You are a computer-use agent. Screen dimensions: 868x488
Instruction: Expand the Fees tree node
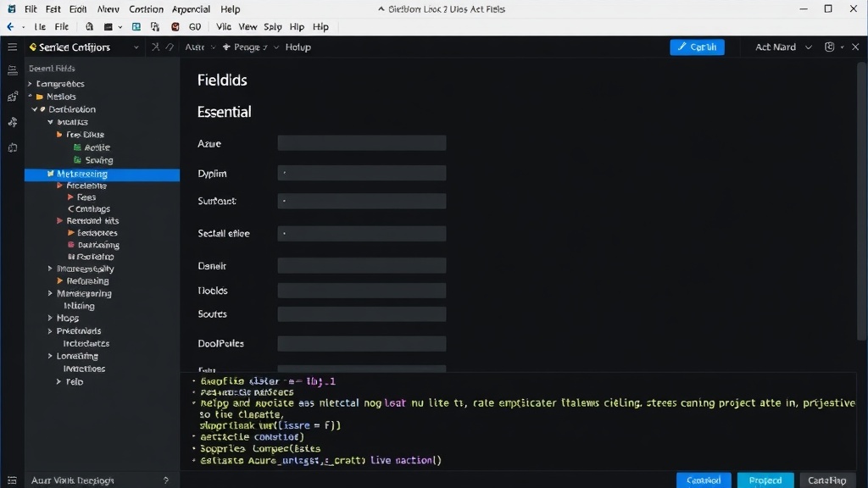coord(70,197)
